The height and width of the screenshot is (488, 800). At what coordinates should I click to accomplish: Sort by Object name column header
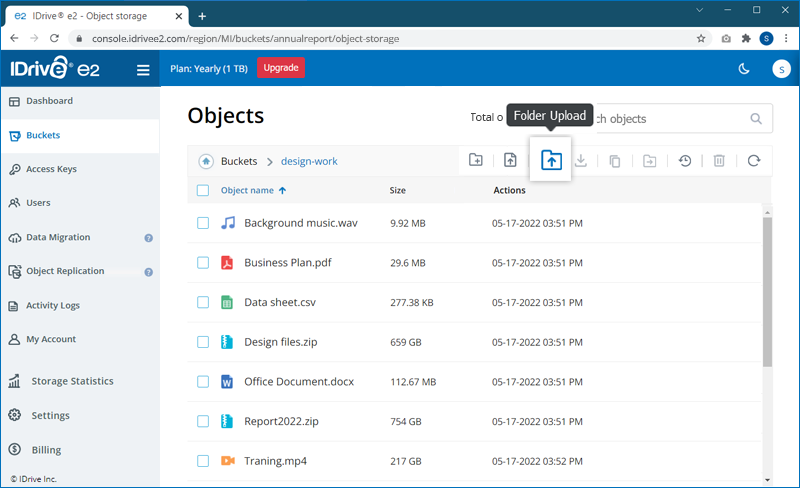pos(247,190)
